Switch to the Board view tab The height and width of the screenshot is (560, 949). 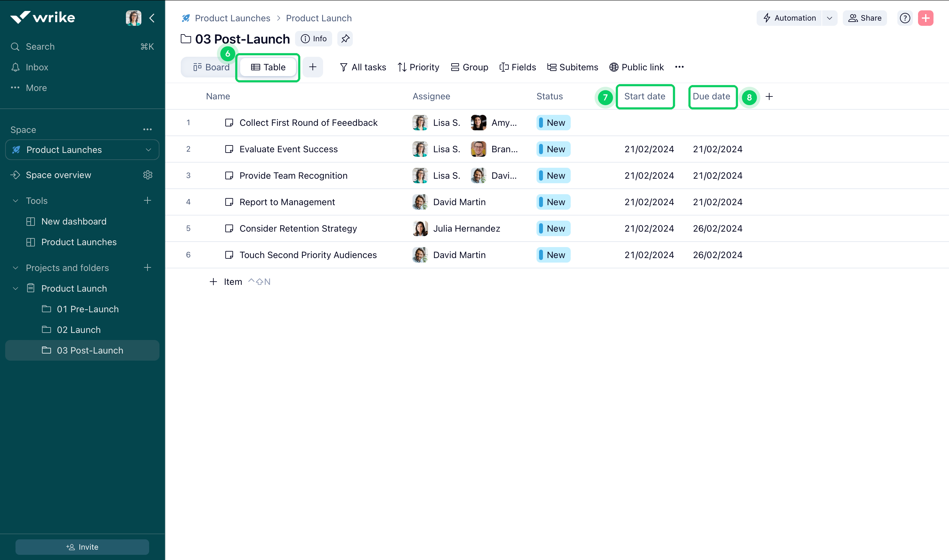[x=211, y=67]
